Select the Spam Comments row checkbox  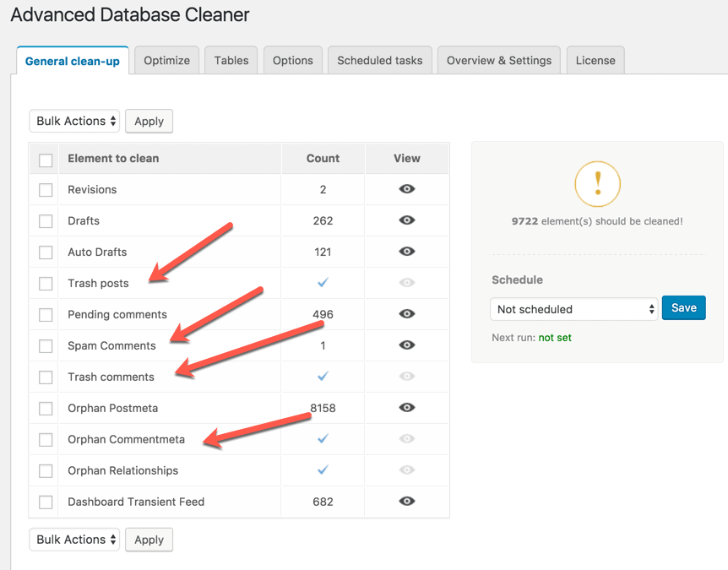[46, 346]
